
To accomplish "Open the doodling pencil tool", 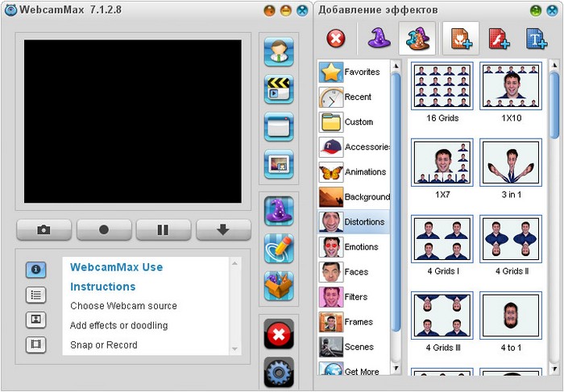I will coord(279,248).
